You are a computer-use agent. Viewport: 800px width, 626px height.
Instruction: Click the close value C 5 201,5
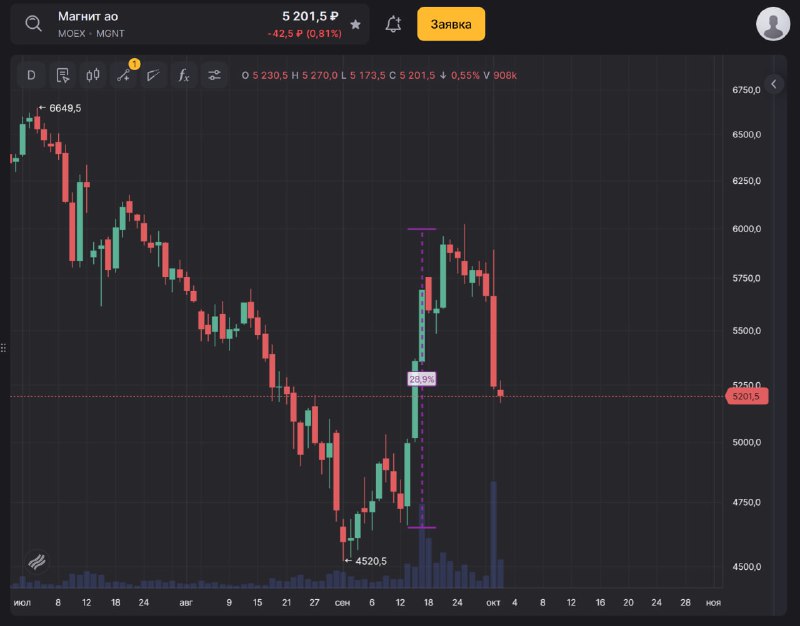click(x=412, y=76)
